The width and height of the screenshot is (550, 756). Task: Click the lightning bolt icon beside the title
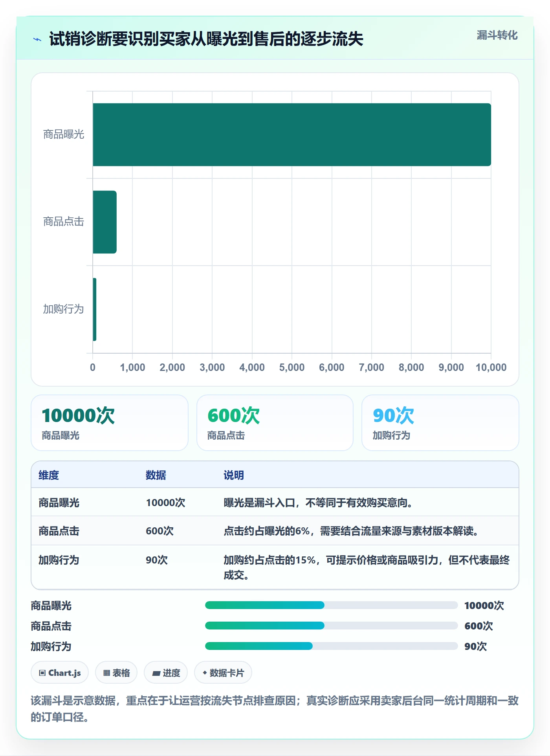coord(37,39)
